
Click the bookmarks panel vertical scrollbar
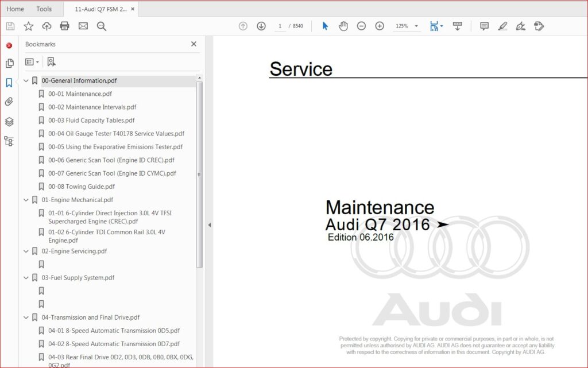[x=199, y=175]
